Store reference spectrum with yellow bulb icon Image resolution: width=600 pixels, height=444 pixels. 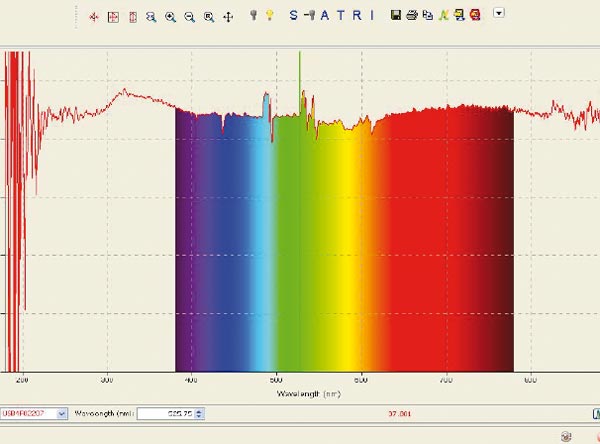pos(269,16)
